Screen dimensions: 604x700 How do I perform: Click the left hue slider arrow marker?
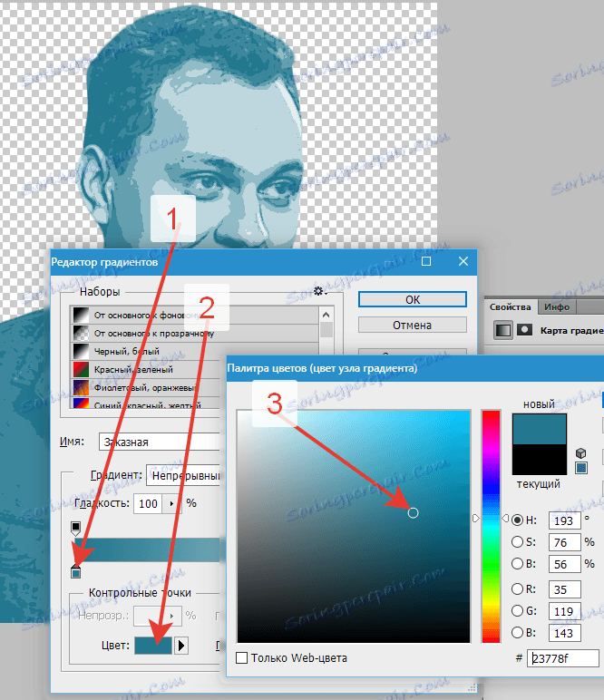476,519
